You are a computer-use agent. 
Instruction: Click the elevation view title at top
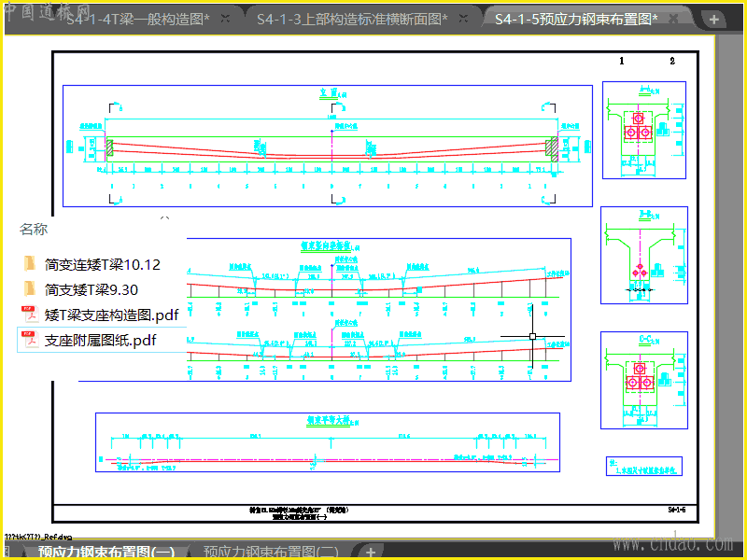click(331, 93)
